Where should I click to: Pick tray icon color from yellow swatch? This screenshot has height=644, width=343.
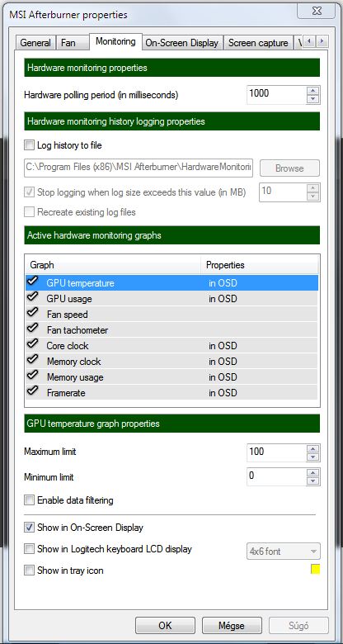tap(315, 570)
